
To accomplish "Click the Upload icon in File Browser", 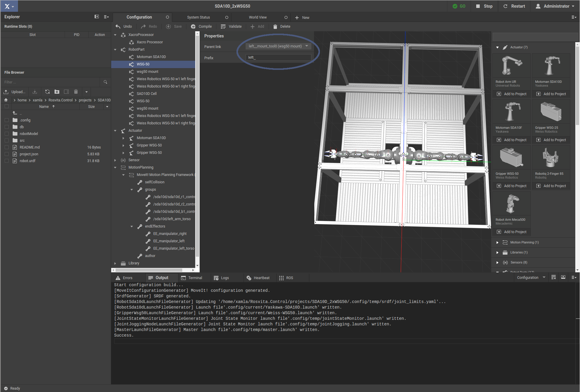I will tap(6, 92).
